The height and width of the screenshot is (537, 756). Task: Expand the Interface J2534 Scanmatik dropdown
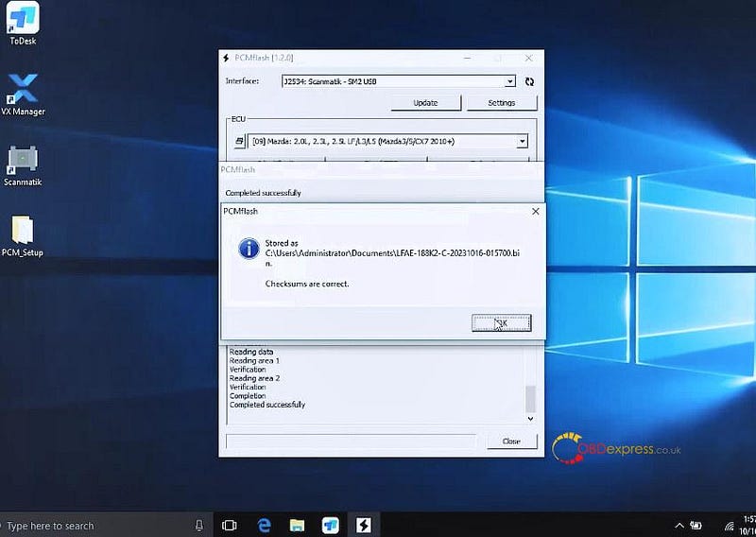point(509,81)
